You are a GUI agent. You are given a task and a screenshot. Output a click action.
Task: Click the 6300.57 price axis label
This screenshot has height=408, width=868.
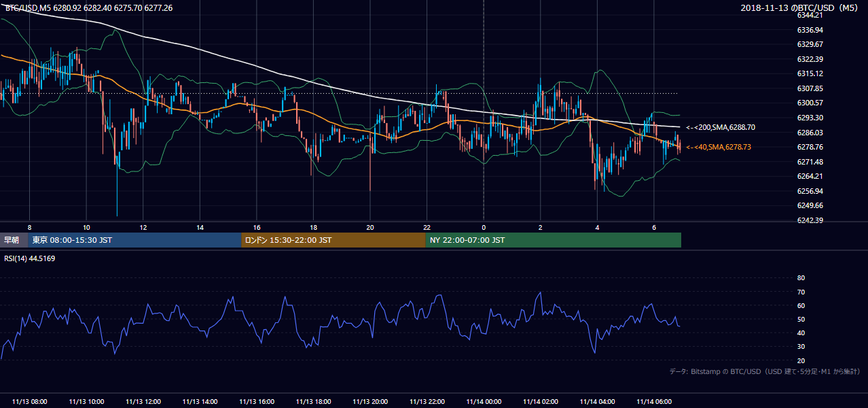(x=810, y=103)
